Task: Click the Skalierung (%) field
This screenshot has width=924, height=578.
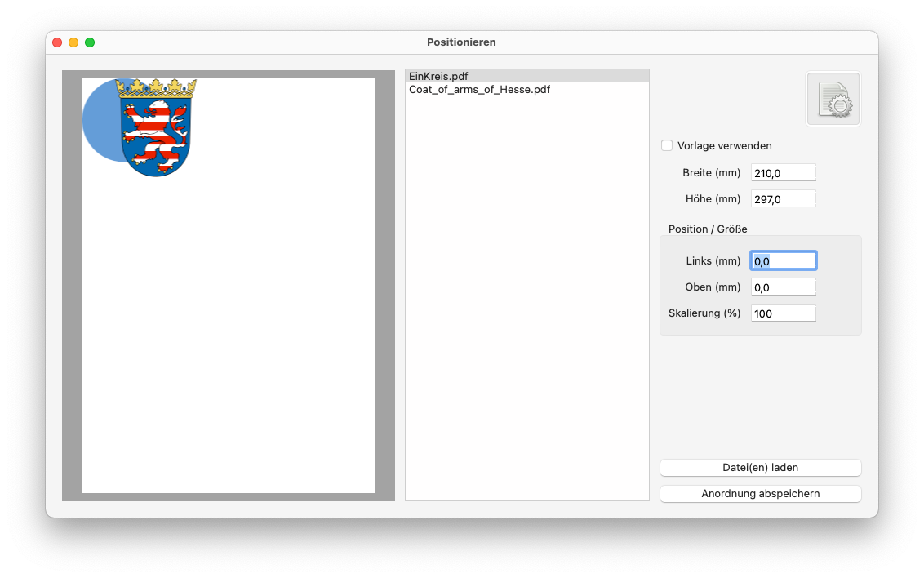Action: pyautogui.click(x=783, y=313)
